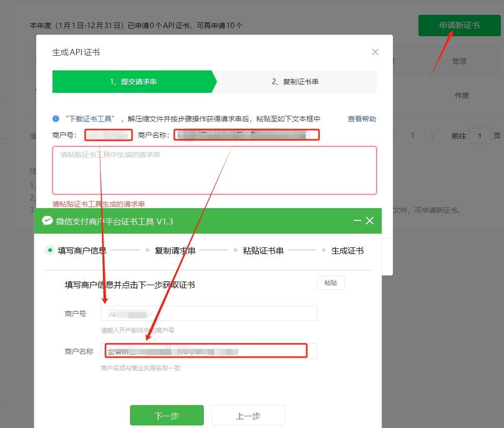
Task: Click the blue info icon beside 下载证书工具
Action: point(56,119)
